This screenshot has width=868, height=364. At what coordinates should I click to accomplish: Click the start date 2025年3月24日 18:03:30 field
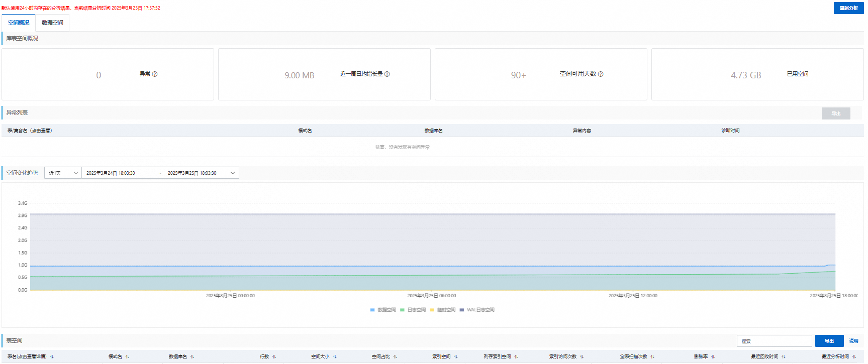(111, 173)
